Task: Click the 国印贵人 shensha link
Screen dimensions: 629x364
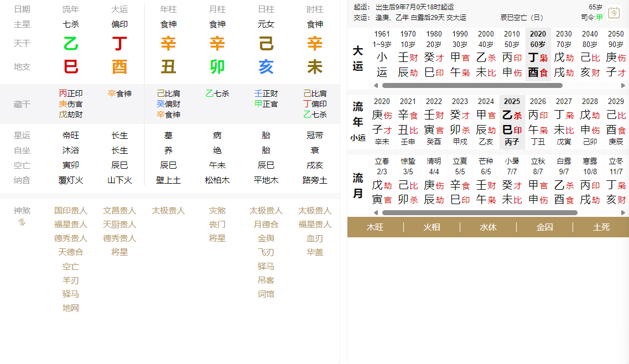Action: pyautogui.click(x=71, y=211)
